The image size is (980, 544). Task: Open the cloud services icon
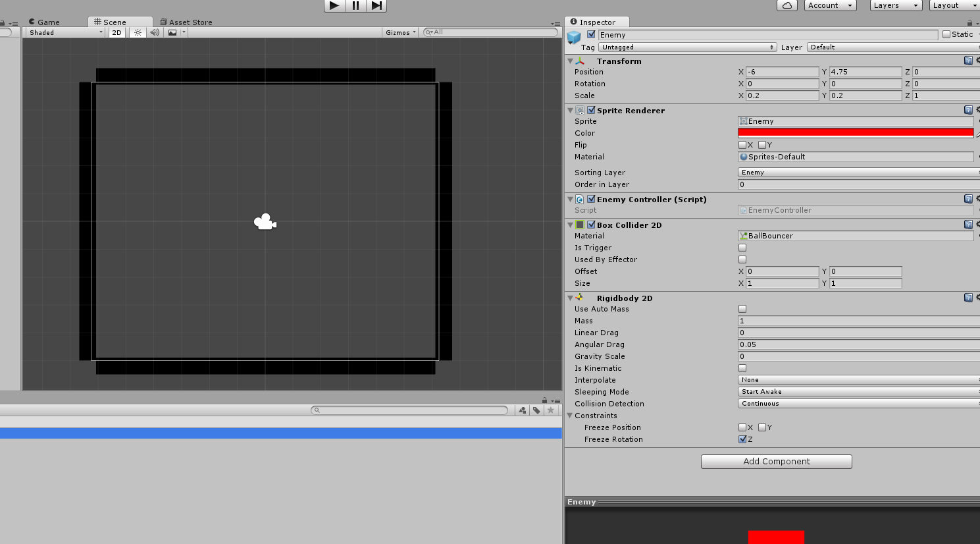coord(787,5)
